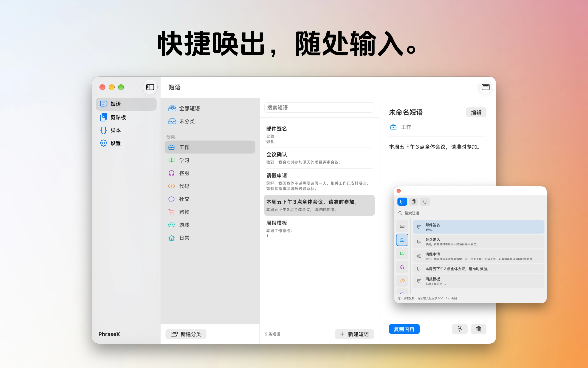This screenshot has width=588, height=368.
Task: Switch to the scripts braces tab in the popup
Action: 425,201
